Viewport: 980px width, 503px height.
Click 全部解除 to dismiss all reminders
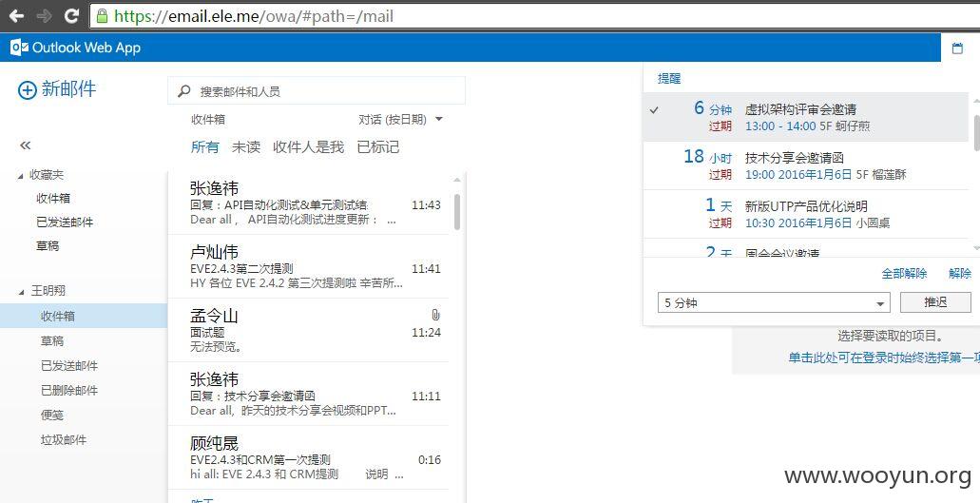(x=904, y=274)
